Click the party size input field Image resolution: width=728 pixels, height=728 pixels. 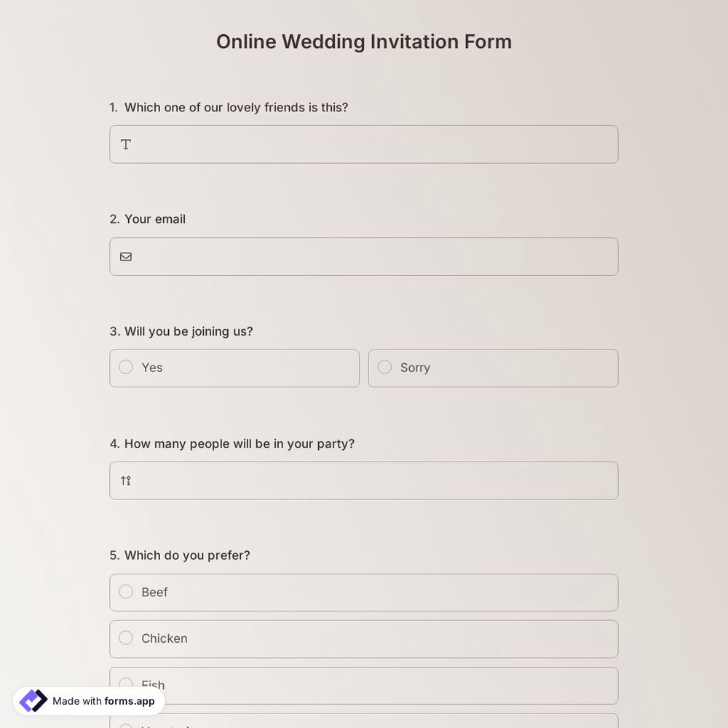364,480
